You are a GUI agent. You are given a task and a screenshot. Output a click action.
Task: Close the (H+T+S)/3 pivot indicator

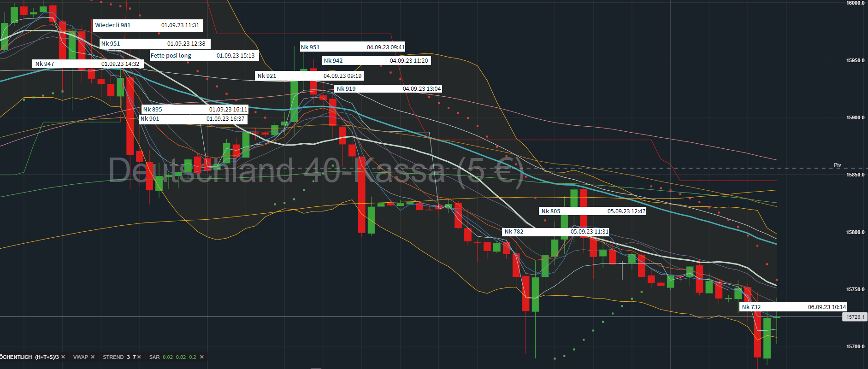(63, 357)
